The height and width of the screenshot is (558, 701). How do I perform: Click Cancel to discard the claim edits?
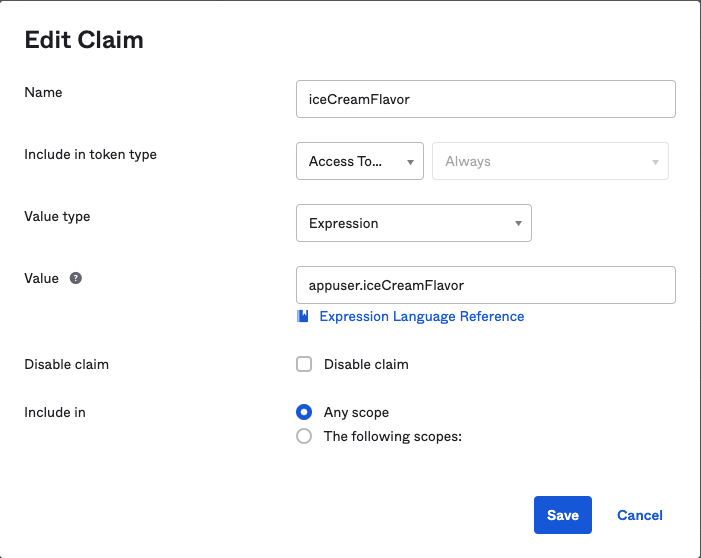point(639,515)
